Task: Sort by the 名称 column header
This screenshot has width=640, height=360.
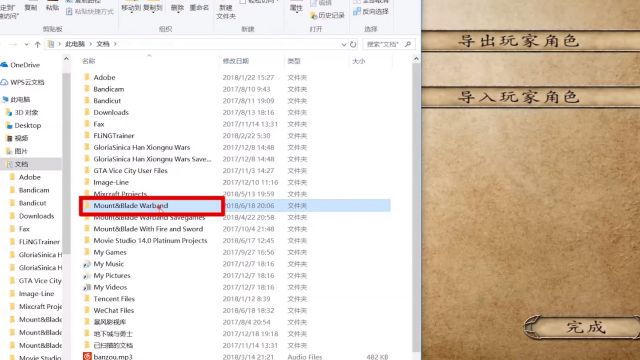Action: tap(89, 61)
